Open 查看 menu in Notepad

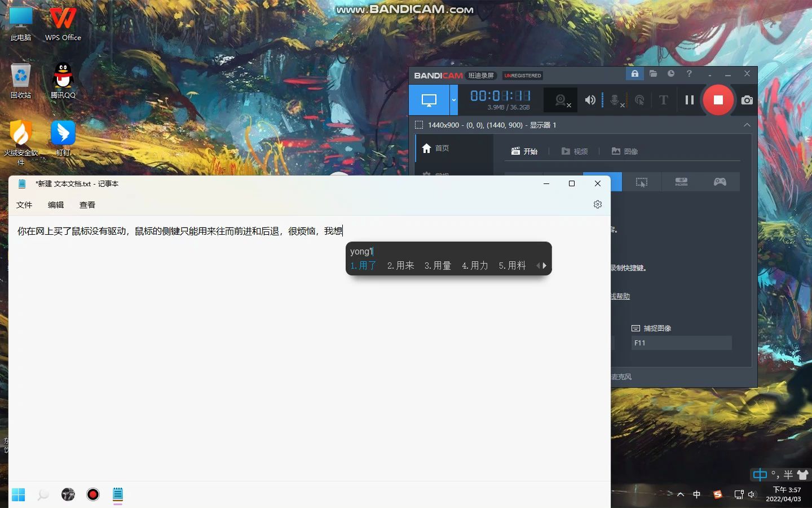(x=87, y=205)
